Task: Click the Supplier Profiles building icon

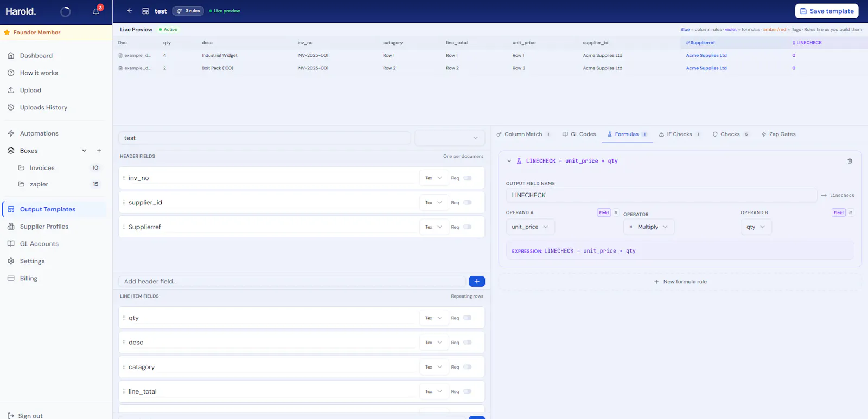Action: click(11, 227)
